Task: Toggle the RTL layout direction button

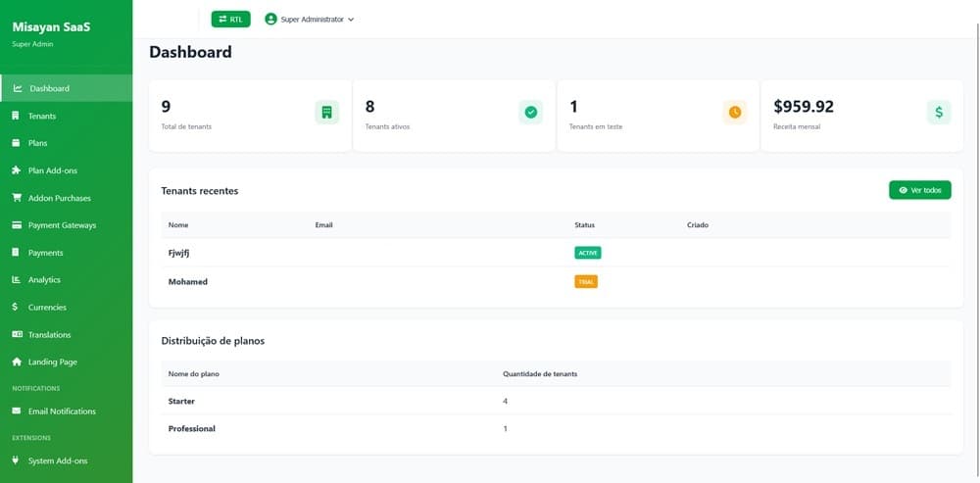Action: pos(230,19)
